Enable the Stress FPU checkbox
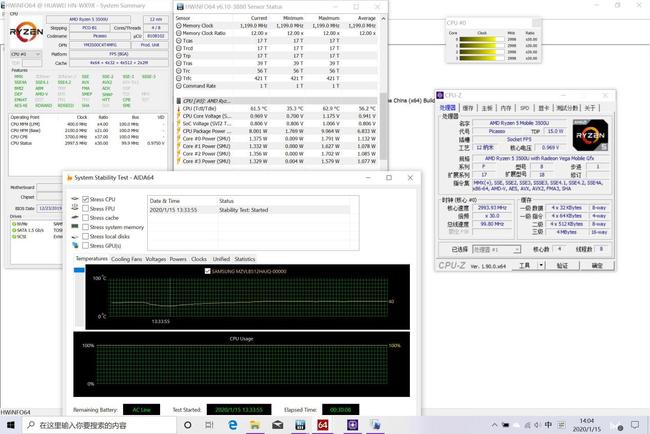The width and height of the screenshot is (650, 434). (x=87, y=209)
